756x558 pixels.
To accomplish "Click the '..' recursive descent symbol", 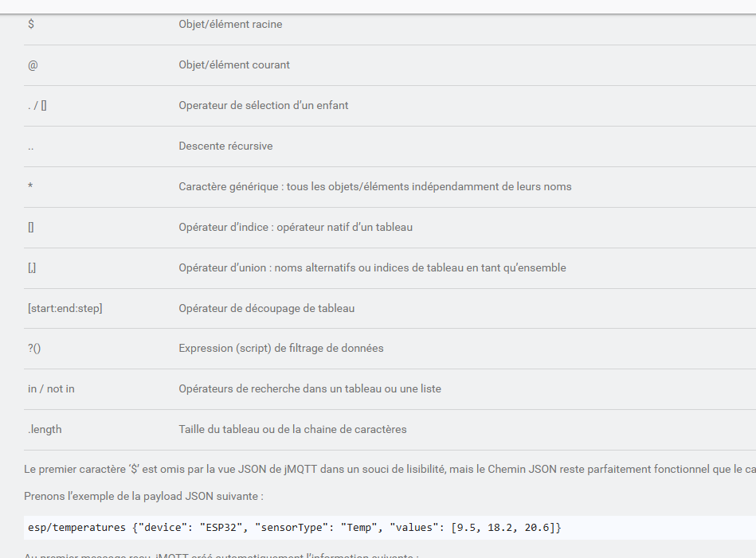I will point(31,146).
